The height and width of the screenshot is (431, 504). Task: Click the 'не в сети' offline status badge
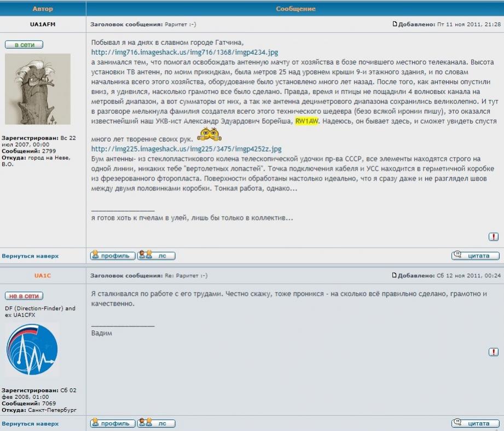click(x=24, y=296)
